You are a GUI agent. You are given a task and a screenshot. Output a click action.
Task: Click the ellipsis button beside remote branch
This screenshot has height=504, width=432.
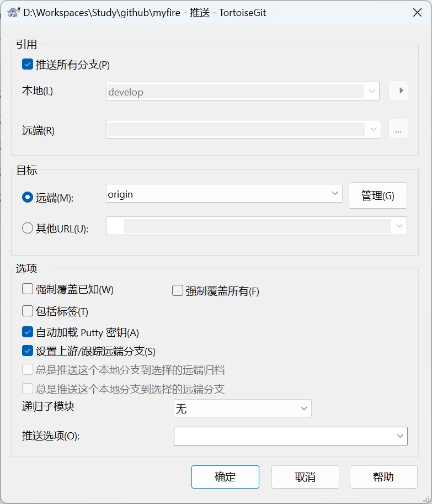pos(398,129)
